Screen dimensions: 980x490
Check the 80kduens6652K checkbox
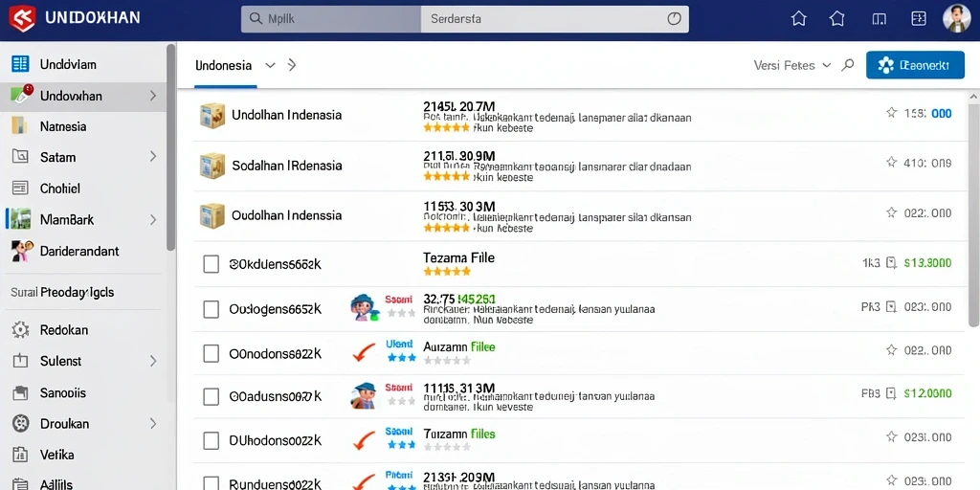212,264
